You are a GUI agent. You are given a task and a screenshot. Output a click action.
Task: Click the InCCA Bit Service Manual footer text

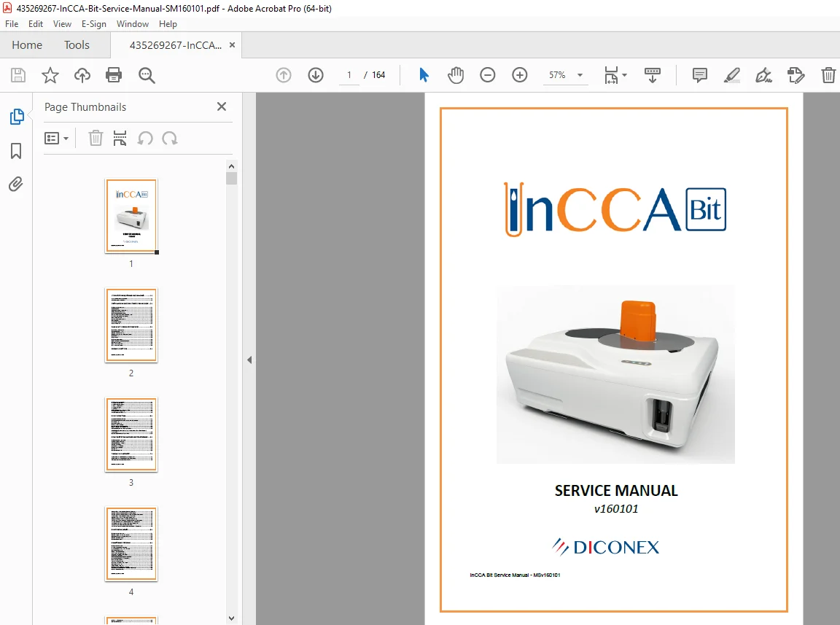pos(515,575)
